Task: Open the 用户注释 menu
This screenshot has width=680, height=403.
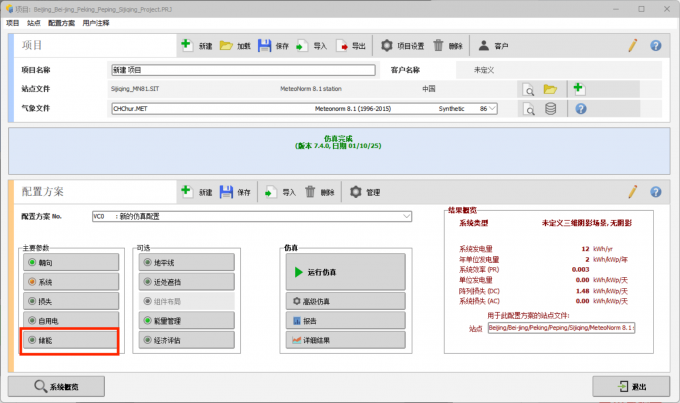Action: pos(96,23)
